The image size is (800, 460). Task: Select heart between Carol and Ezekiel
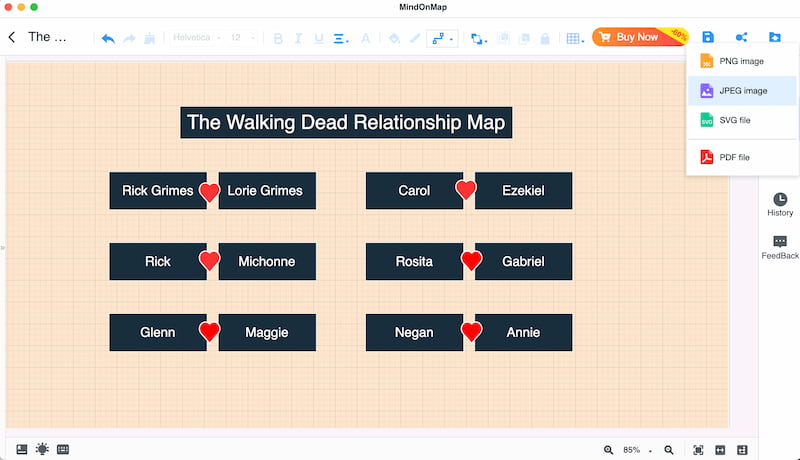pos(465,190)
